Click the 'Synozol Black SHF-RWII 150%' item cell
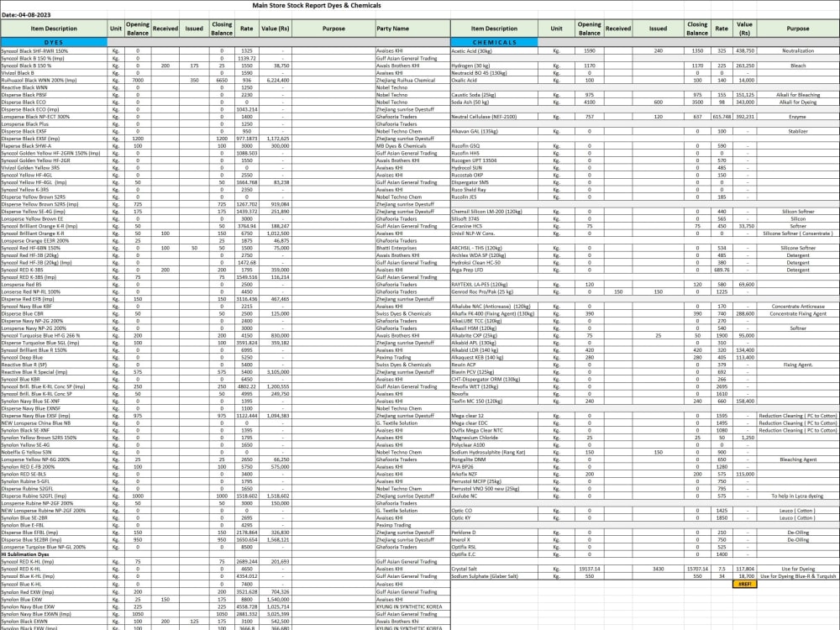 pos(54,51)
